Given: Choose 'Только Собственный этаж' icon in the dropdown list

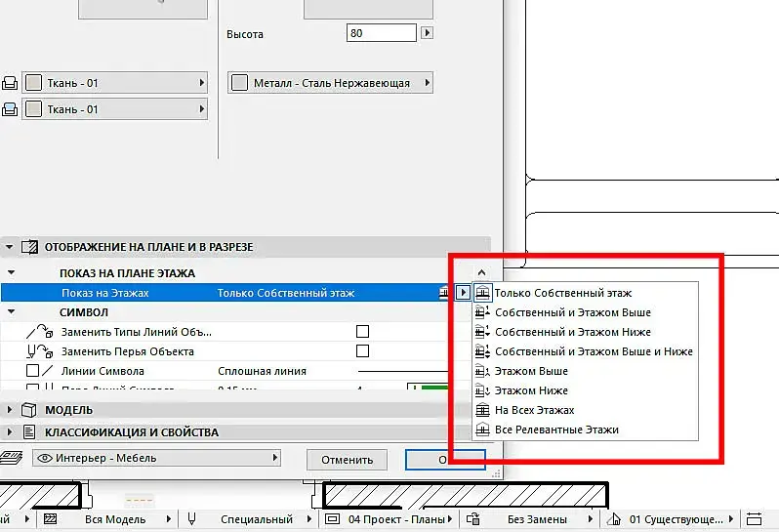Looking at the screenshot, I should 482,293.
